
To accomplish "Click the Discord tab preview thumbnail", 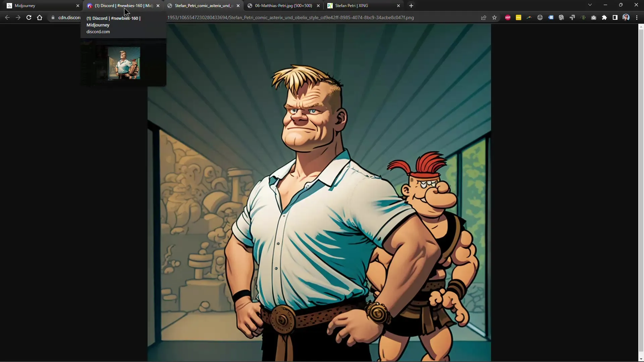I will [124, 63].
